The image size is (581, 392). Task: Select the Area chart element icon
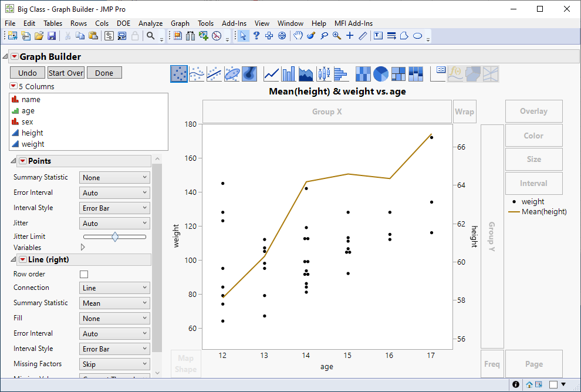(x=306, y=74)
